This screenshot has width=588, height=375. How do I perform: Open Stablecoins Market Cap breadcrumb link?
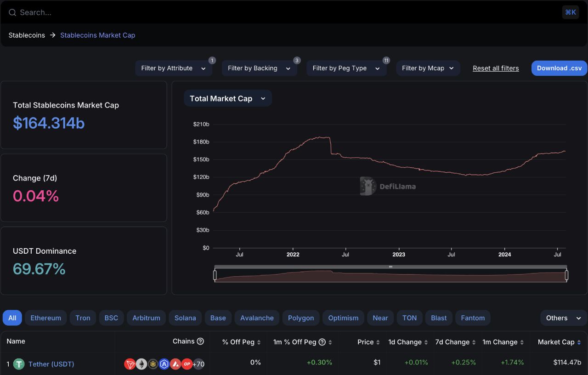click(x=98, y=35)
